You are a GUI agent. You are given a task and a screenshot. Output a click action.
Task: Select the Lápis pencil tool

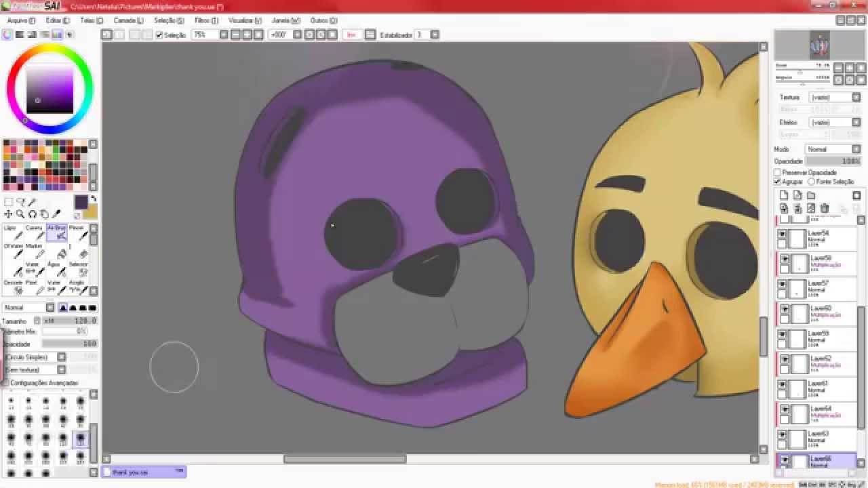(x=14, y=232)
